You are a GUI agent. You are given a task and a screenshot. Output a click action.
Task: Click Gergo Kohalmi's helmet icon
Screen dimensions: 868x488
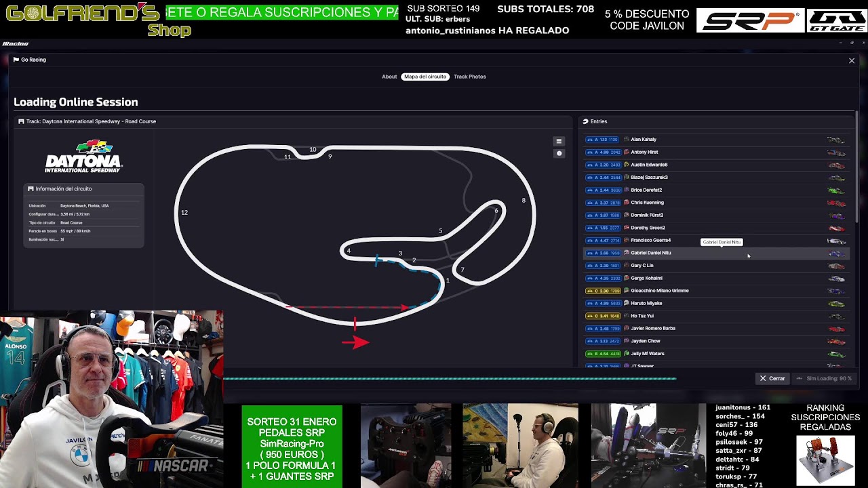pos(627,278)
